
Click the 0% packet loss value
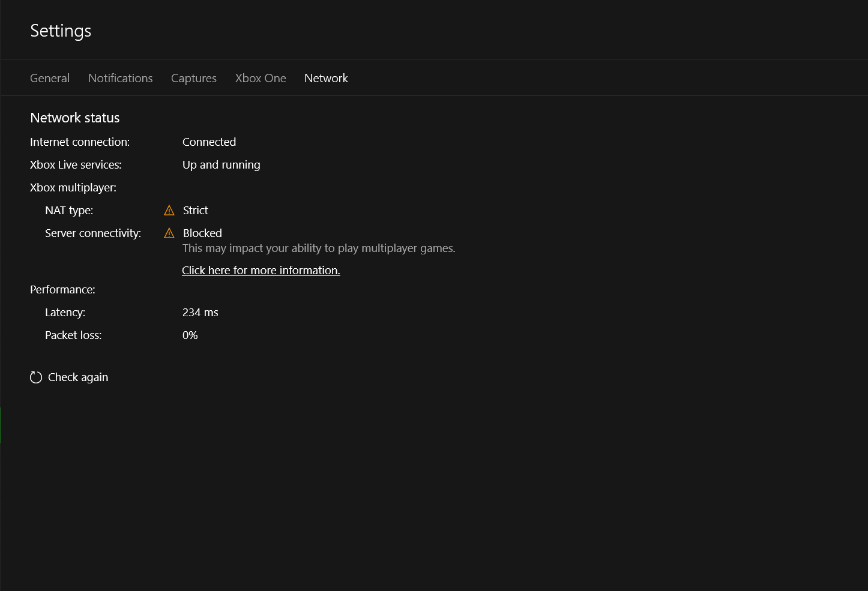pos(190,335)
